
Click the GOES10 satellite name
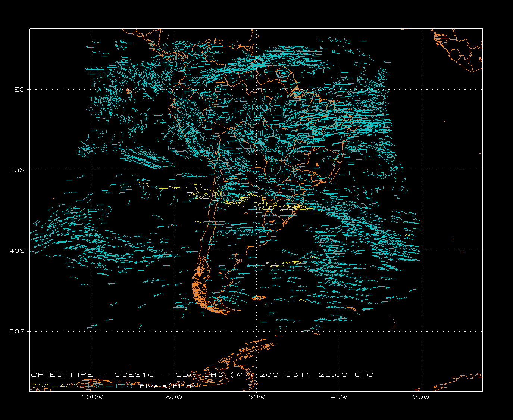point(134,375)
